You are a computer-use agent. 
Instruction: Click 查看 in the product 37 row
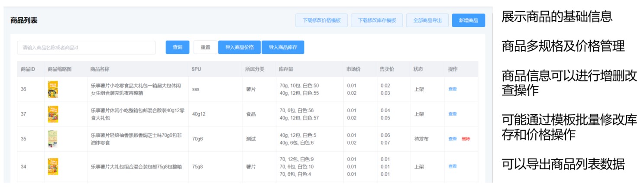click(453, 114)
